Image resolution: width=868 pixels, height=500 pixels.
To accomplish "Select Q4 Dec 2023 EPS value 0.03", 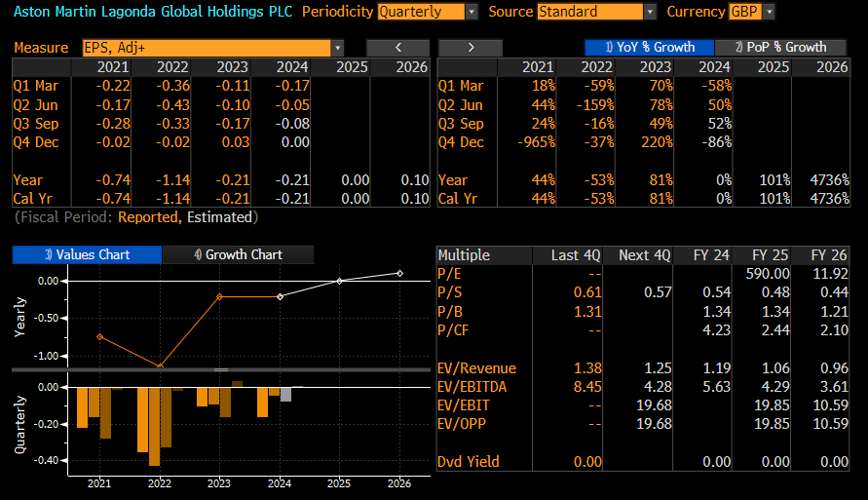I will [236, 142].
